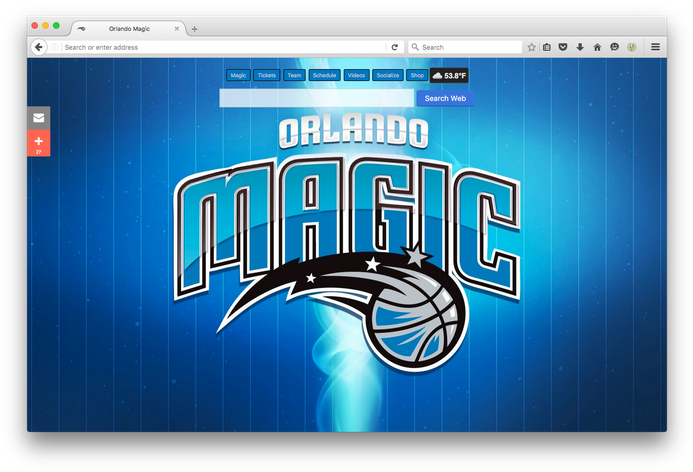
Task: Open a new tab with the plus button
Action: click(x=194, y=29)
